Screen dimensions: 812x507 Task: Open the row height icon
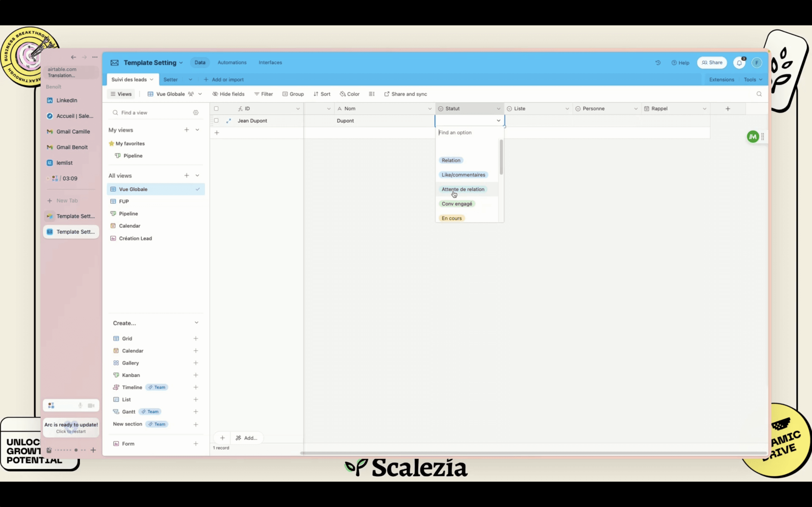point(371,94)
